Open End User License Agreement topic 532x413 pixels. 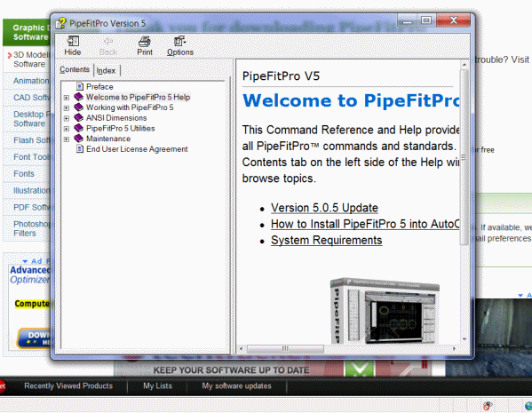pos(137,149)
